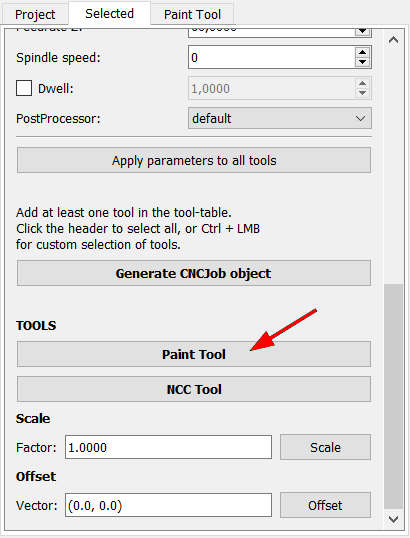Increase Spindle speed with up arrow
The image size is (410, 538).
tap(362, 52)
